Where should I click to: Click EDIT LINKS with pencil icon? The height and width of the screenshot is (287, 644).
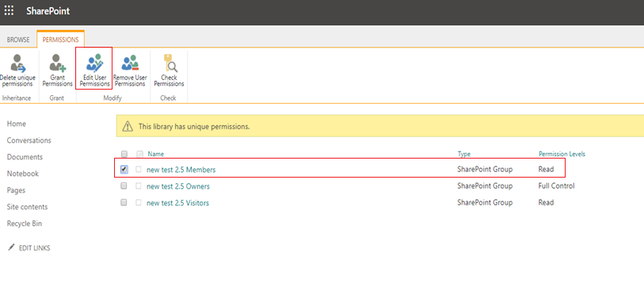pos(29,248)
